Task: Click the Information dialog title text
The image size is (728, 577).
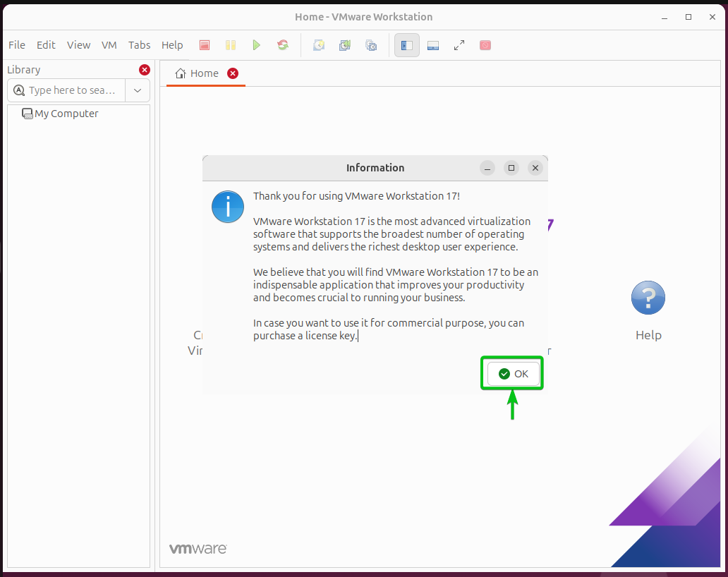Action: [x=375, y=168]
